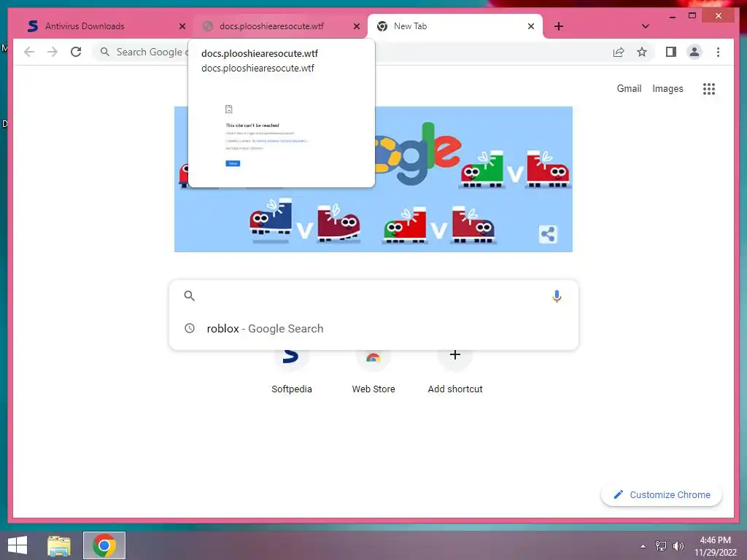
Task: Open the Softpedia shortcut
Action: (x=291, y=371)
